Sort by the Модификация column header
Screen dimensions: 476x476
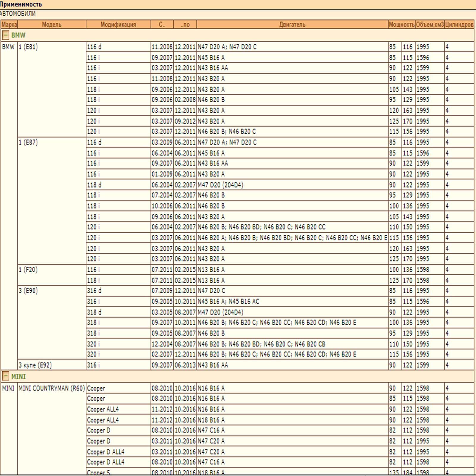tap(118, 24)
